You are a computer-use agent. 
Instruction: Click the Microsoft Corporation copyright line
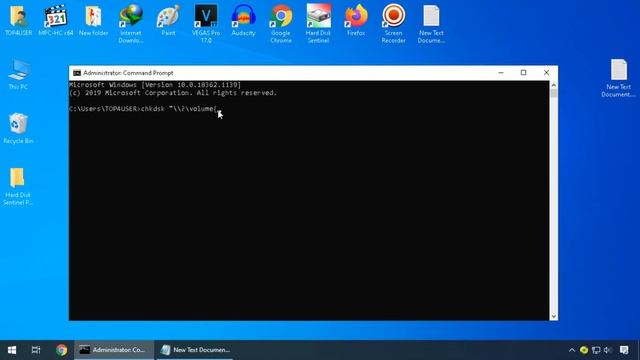click(x=173, y=93)
